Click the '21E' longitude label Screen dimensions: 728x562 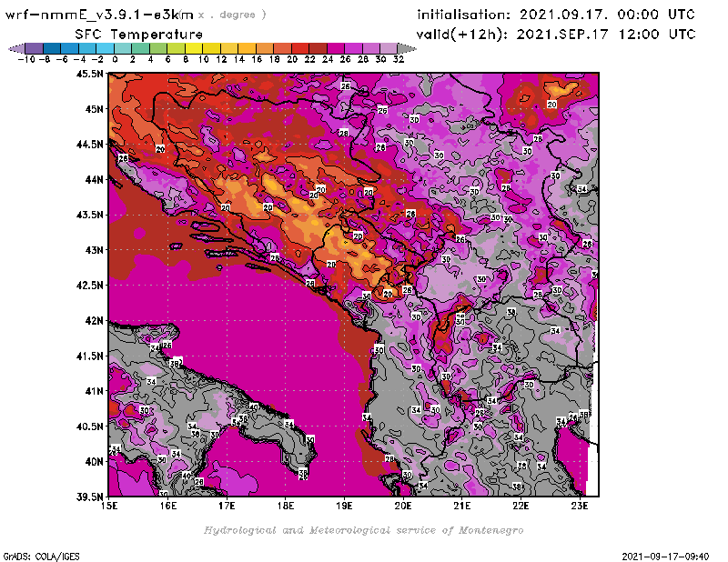[462, 506]
